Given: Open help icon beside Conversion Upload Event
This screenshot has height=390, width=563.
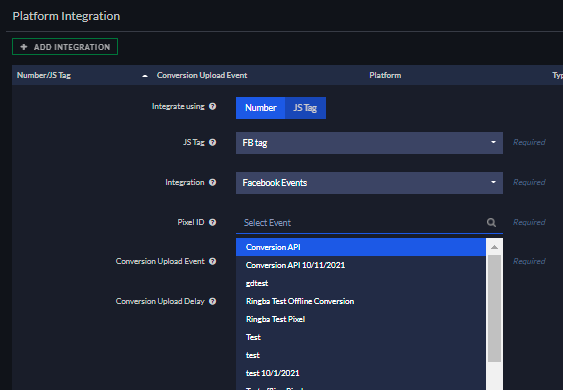Looking at the screenshot, I should (x=213, y=261).
